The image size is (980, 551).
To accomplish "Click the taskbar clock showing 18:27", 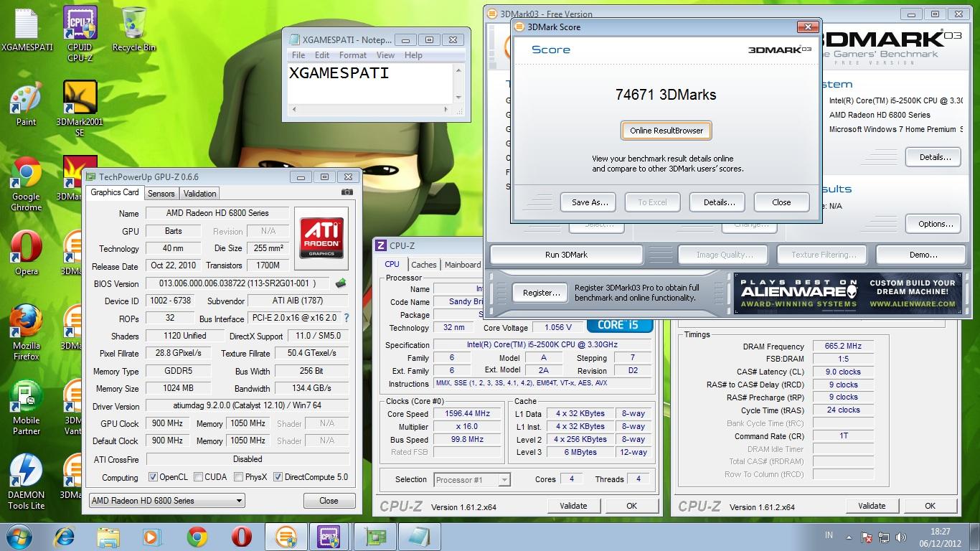I will [941, 537].
